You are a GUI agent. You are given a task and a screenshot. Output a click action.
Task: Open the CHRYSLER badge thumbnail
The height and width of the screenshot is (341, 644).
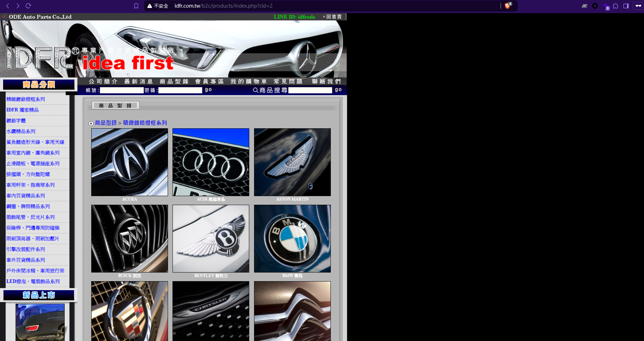pos(211,311)
